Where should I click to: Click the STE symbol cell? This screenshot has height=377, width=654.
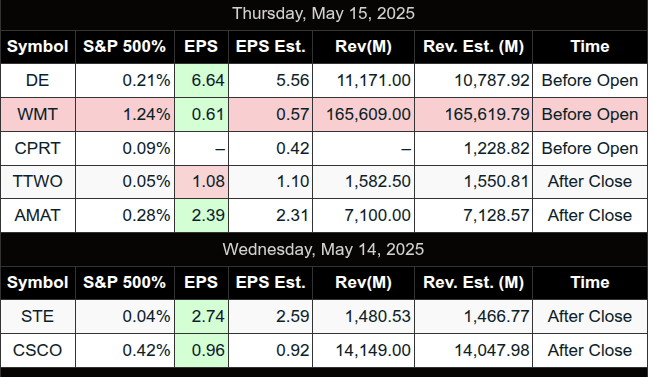[38, 317]
